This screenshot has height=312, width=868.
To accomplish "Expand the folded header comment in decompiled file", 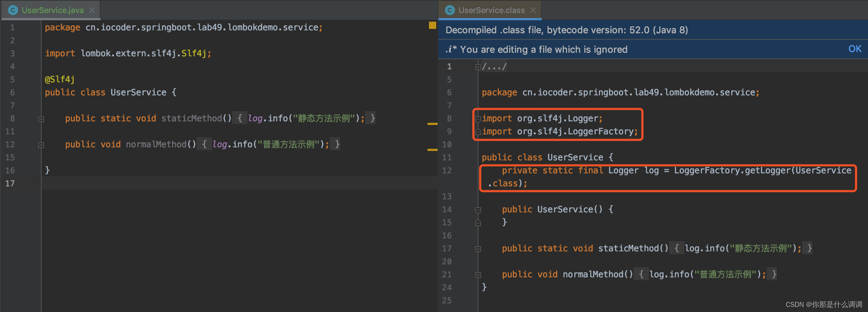I will pos(478,67).
